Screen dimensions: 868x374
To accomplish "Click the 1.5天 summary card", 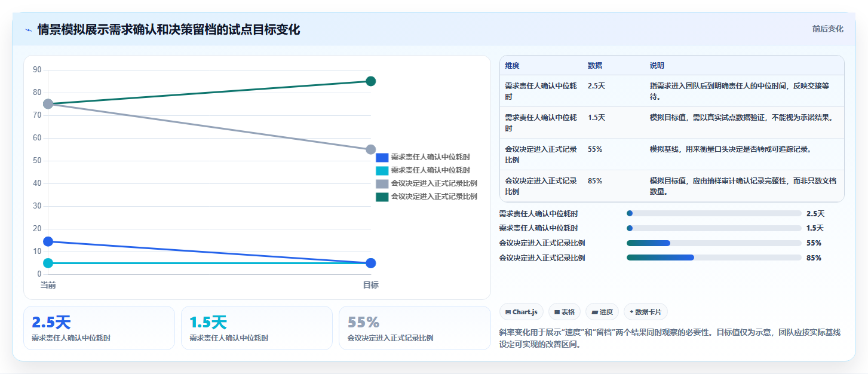I will coord(257,328).
